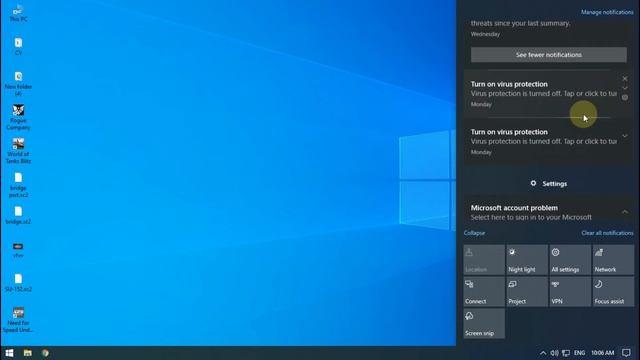This screenshot has height=360, width=640.
Task: Toggle the Location quick action
Action: (x=484, y=260)
